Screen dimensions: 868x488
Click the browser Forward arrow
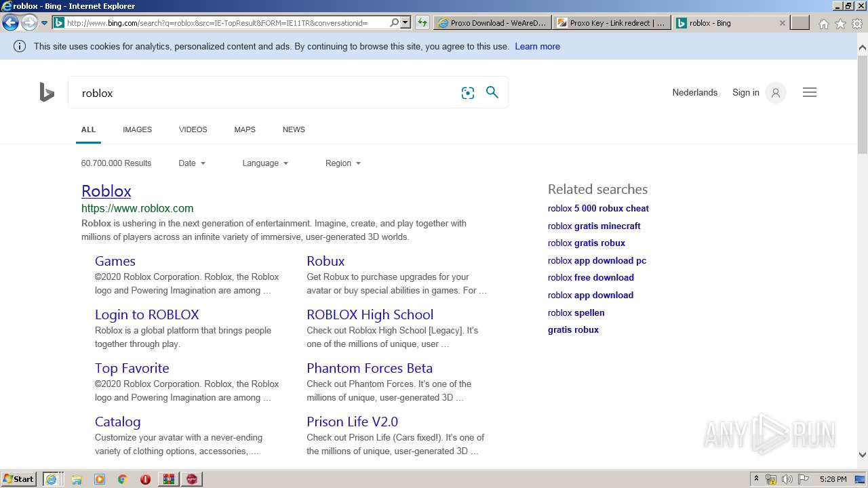28,22
